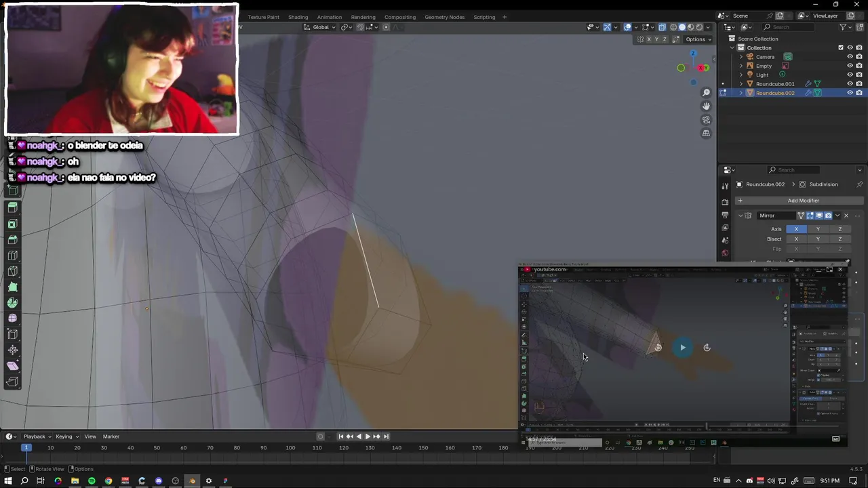This screenshot has height=488, width=868.
Task: Open Mirror modifier extra options dropdown
Action: coord(837,216)
